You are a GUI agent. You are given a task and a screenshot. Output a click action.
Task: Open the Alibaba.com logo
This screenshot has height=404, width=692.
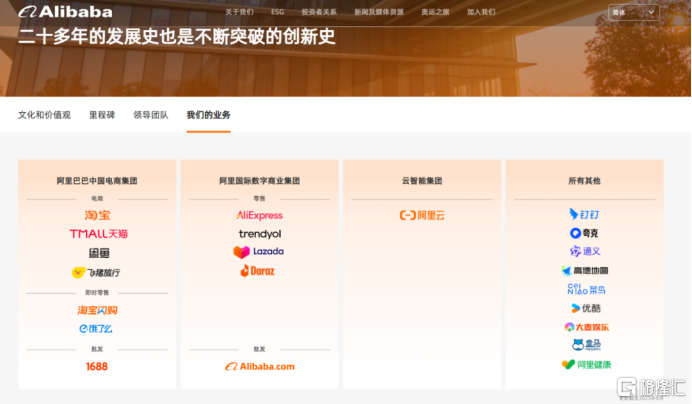[x=260, y=366]
